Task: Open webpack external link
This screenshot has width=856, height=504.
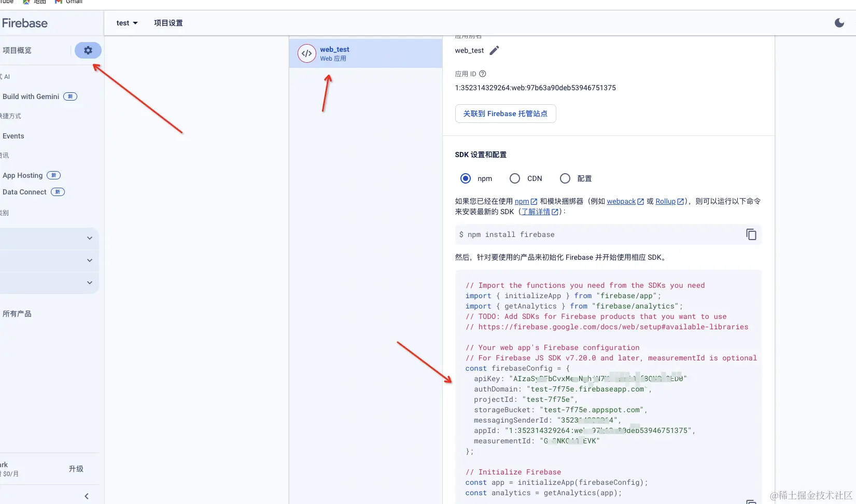Action: 625,201
